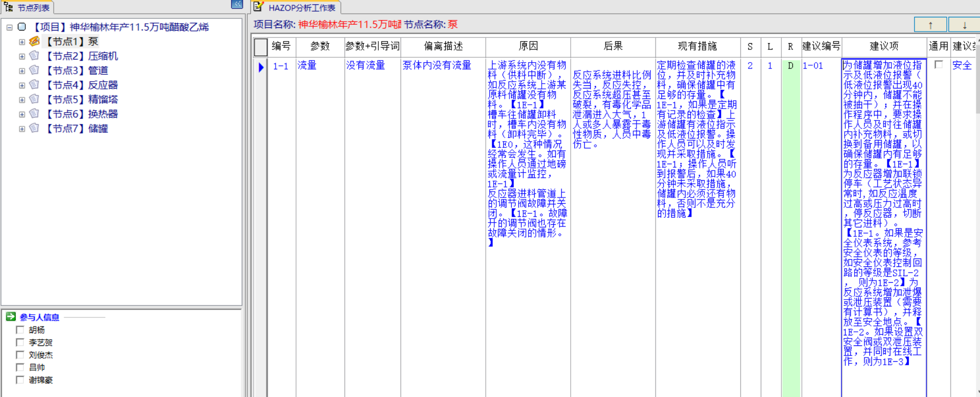Check the 通用 checkbox in row 1-1
Viewport: 980px width, 397px height.
pos(938,65)
